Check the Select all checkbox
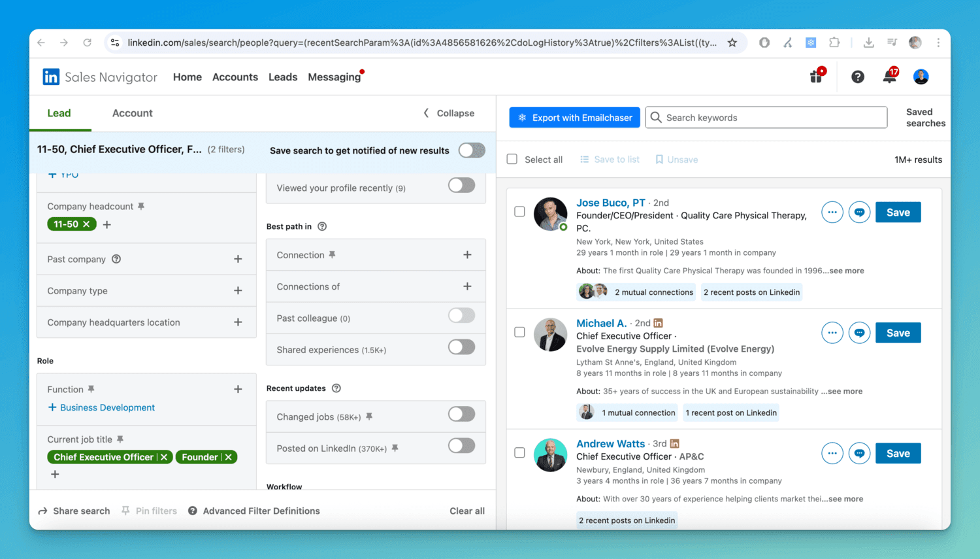Image resolution: width=980 pixels, height=559 pixels. (x=512, y=160)
